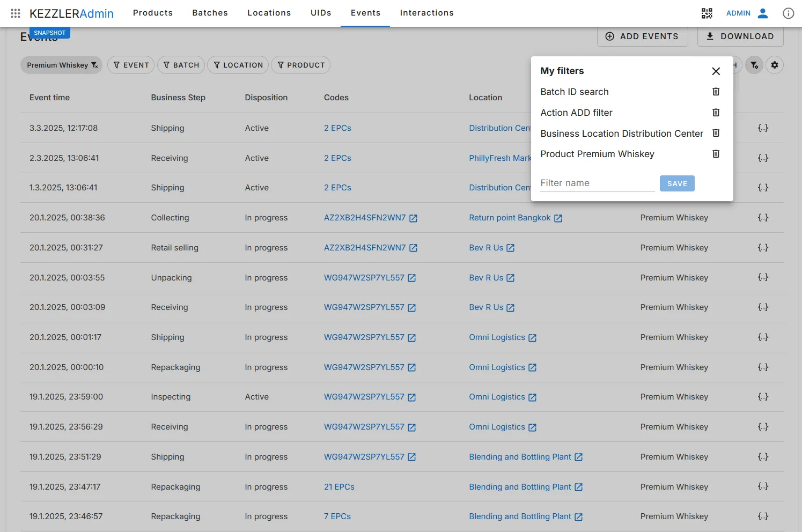The height and width of the screenshot is (532, 802).
Task: Close the My filters popup
Action: [716, 71]
